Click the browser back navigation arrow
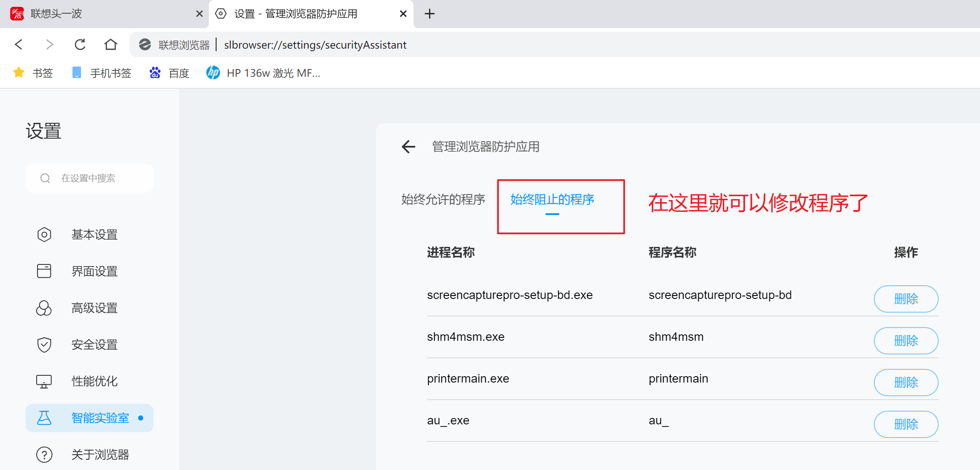Screen dimensions: 980x470 (x=18, y=44)
